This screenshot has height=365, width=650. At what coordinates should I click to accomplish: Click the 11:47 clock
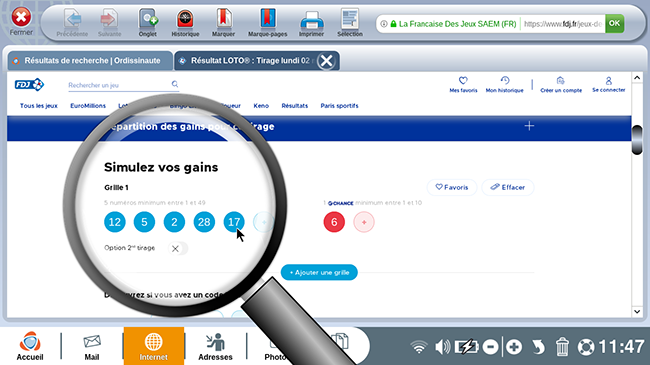click(x=621, y=347)
